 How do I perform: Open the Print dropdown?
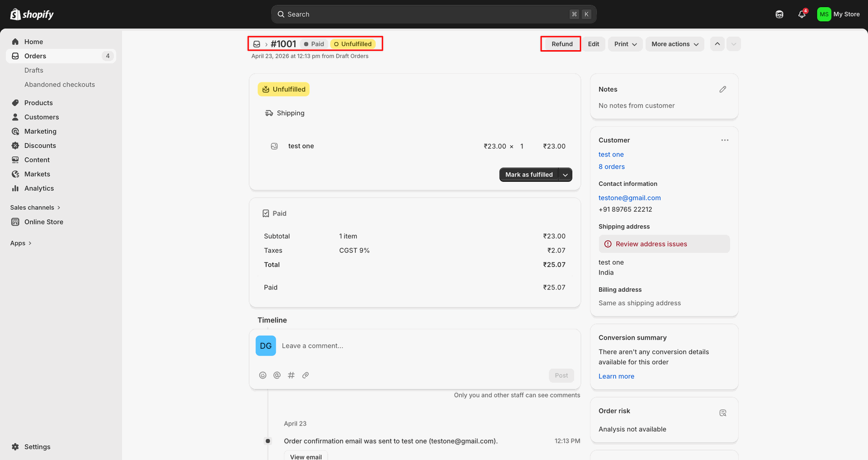(625, 44)
